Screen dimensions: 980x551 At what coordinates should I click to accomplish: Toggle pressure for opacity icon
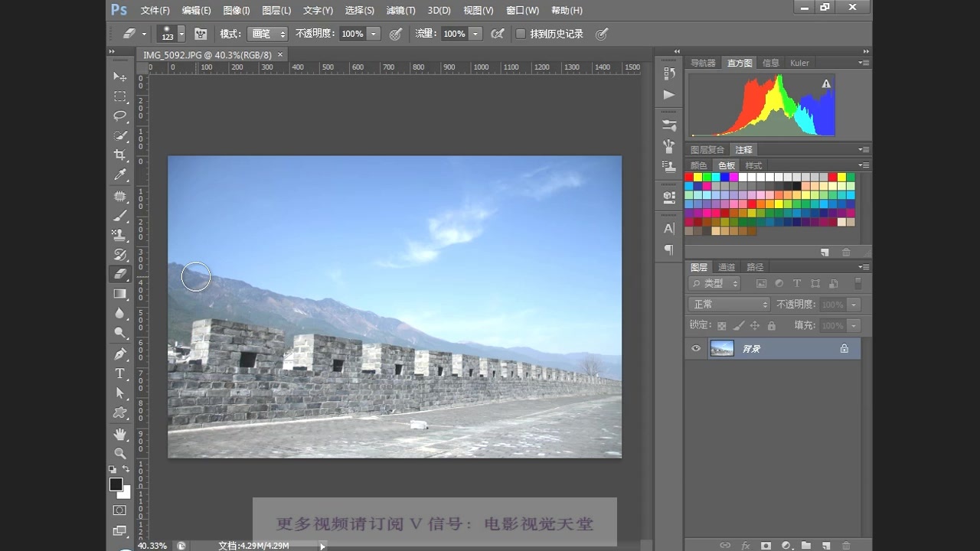coord(396,34)
